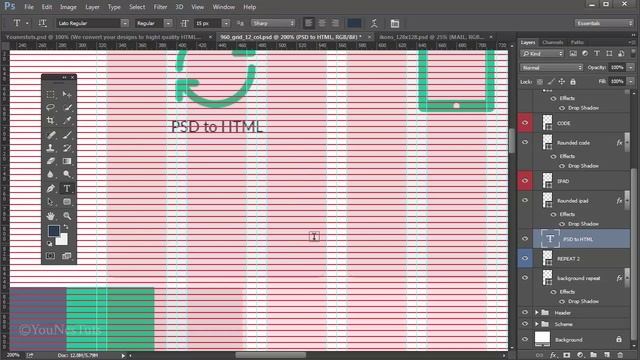
Task: Select the Brush tool
Action: (x=67, y=135)
